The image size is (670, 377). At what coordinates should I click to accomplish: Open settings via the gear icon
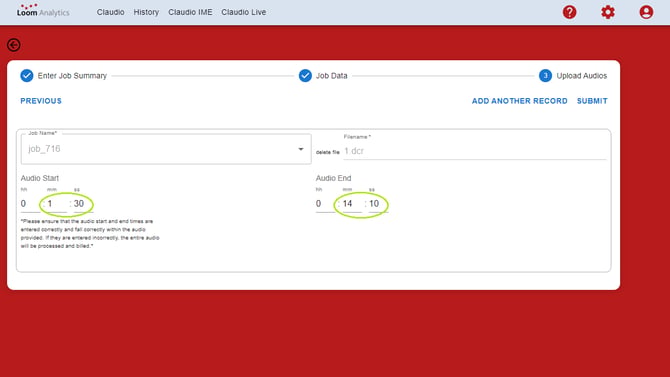(x=608, y=12)
